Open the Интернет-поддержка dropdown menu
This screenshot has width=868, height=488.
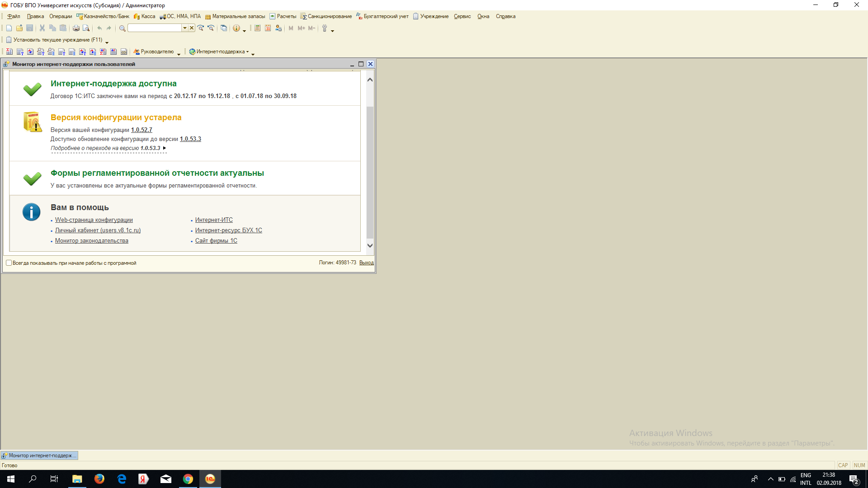pos(219,52)
